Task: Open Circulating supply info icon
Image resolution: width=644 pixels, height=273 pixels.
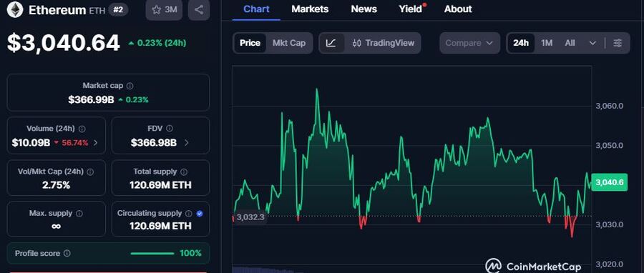Action: pyautogui.click(x=188, y=214)
